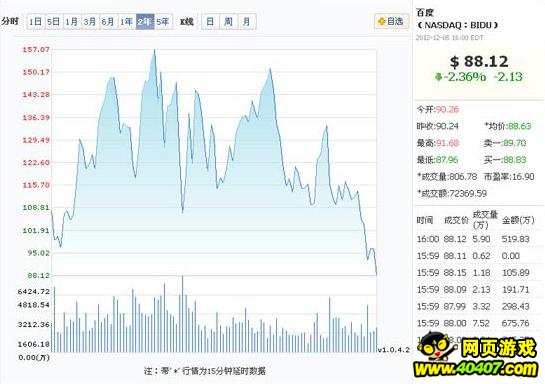Switch to the 3月 range tab

click(x=90, y=22)
